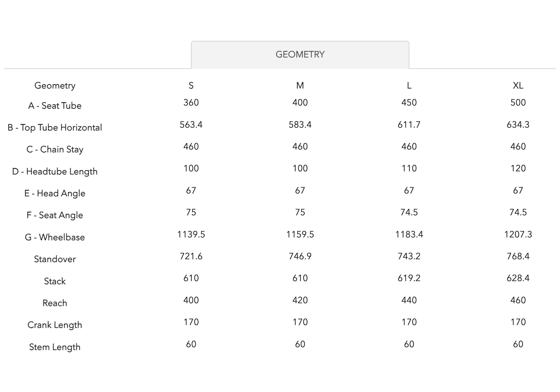The height and width of the screenshot is (392, 560).
Task: Click the S standover value 721.6
Action: [191, 256]
